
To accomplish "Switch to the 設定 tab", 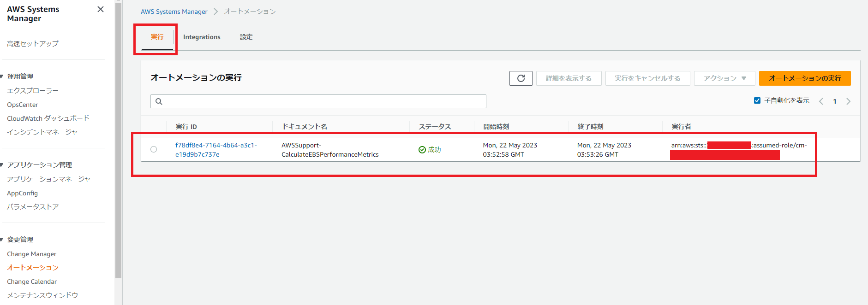I will pyautogui.click(x=246, y=37).
